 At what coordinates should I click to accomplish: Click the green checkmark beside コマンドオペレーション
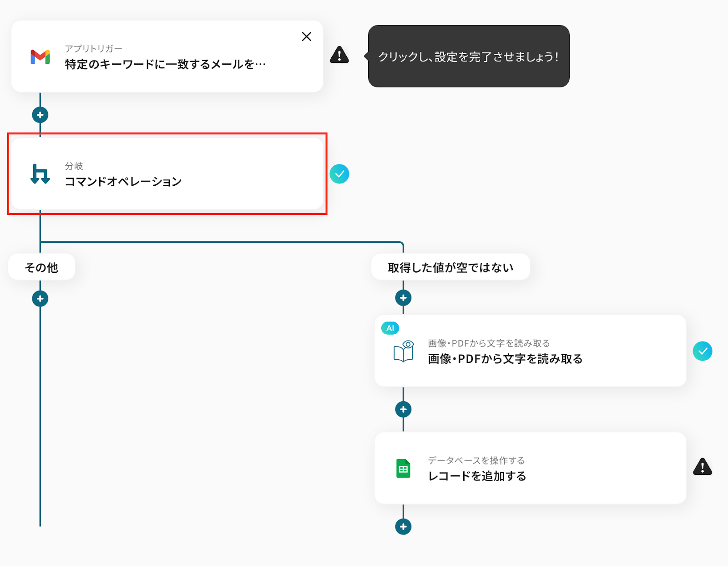coord(339,174)
